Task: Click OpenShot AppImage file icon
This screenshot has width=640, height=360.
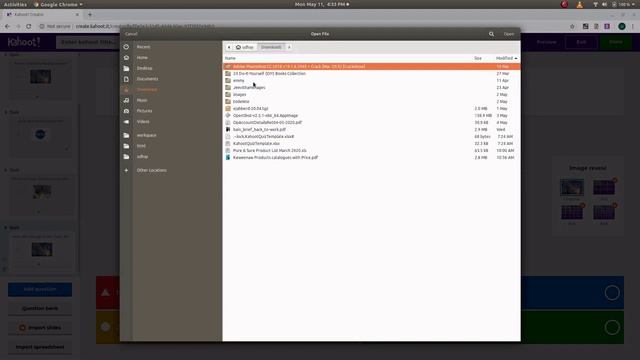Action: click(x=228, y=116)
